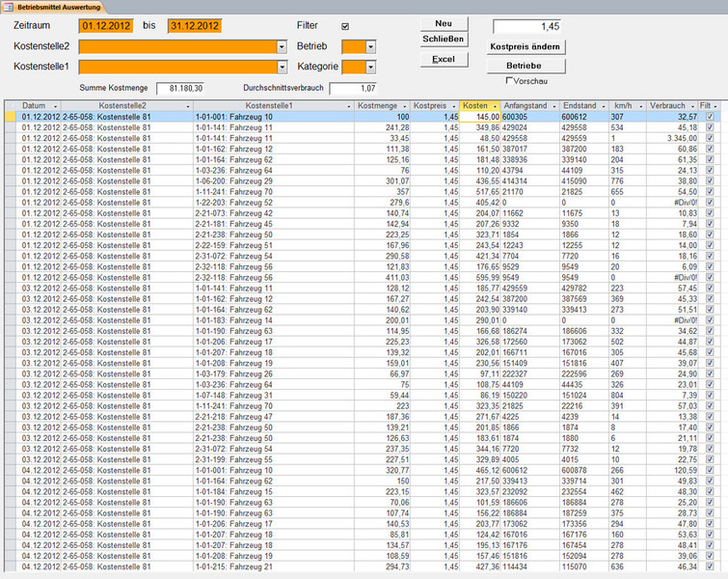Image resolution: width=728 pixels, height=579 pixels.
Task: Open the Kategorie dropdown
Action: [x=370, y=68]
